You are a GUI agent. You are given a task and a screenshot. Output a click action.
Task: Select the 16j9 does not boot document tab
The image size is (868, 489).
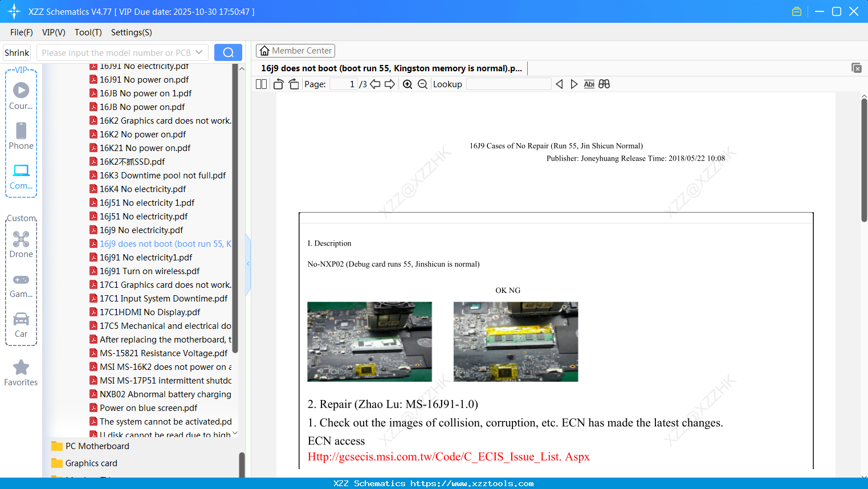coord(392,68)
